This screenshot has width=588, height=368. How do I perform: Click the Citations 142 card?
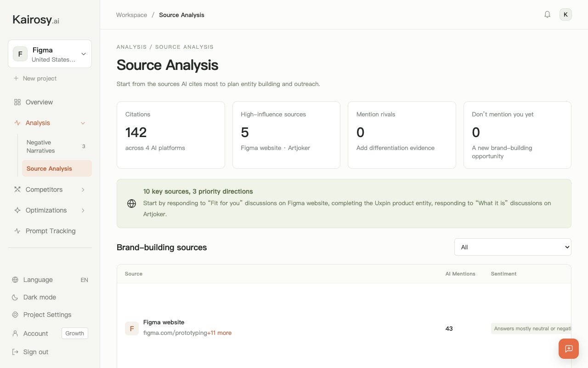tap(171, 135)
